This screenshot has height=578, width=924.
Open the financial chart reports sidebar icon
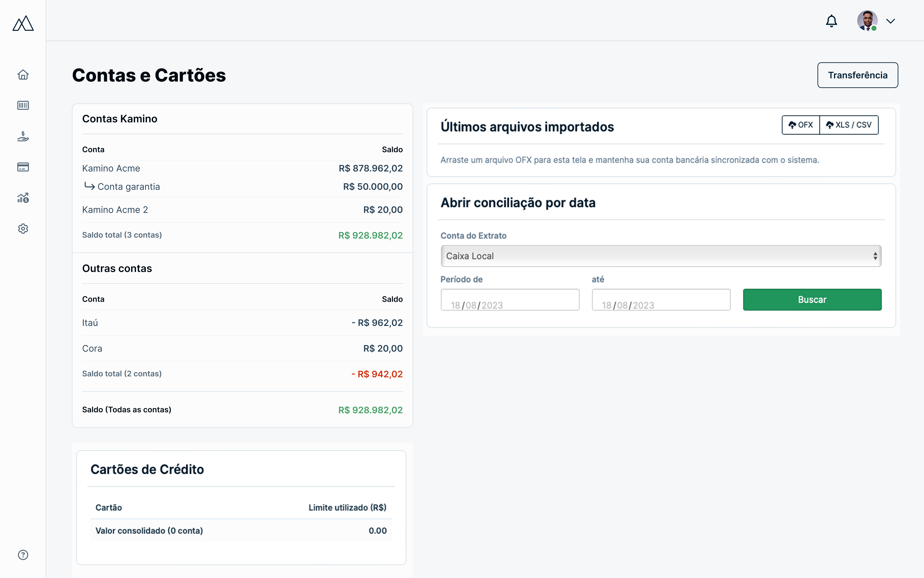(23, 198)
